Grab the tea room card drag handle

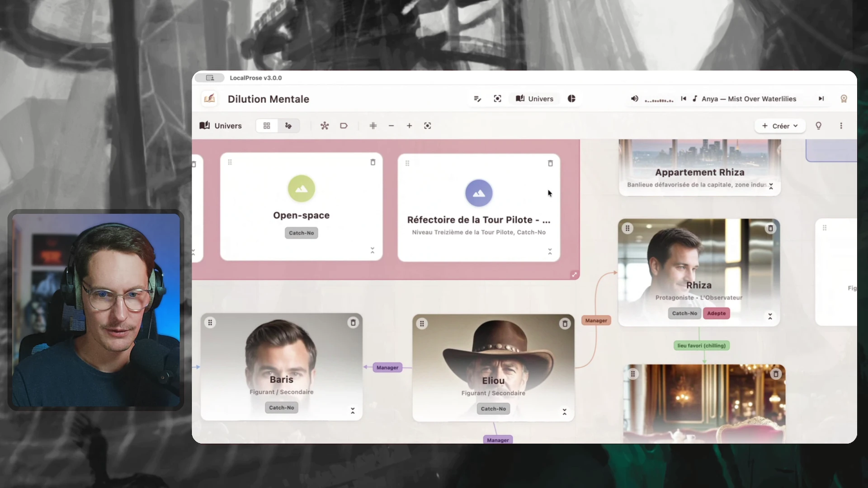click(x=633, y=374)
